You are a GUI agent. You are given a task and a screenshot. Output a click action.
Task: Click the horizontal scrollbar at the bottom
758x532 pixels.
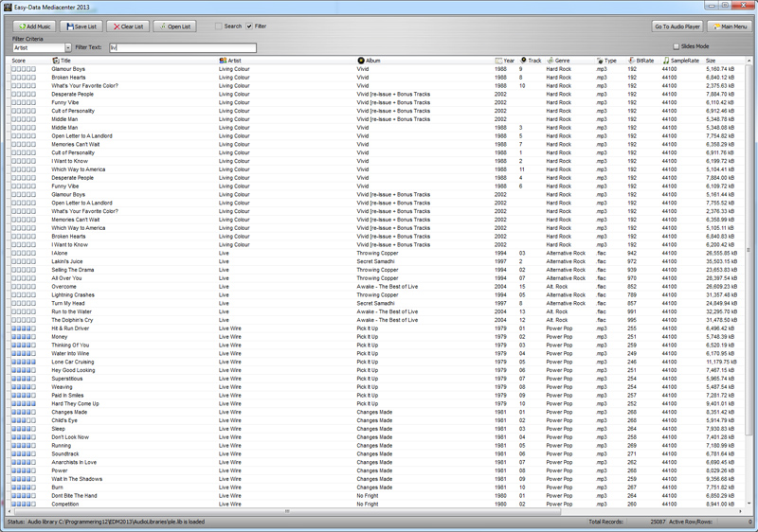(x=287, y=511)
